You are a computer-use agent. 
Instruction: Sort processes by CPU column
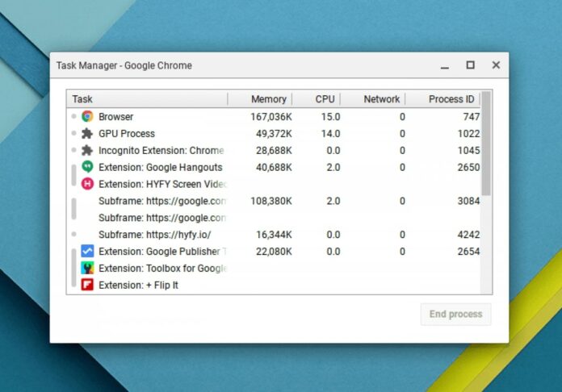coord(325,99)
